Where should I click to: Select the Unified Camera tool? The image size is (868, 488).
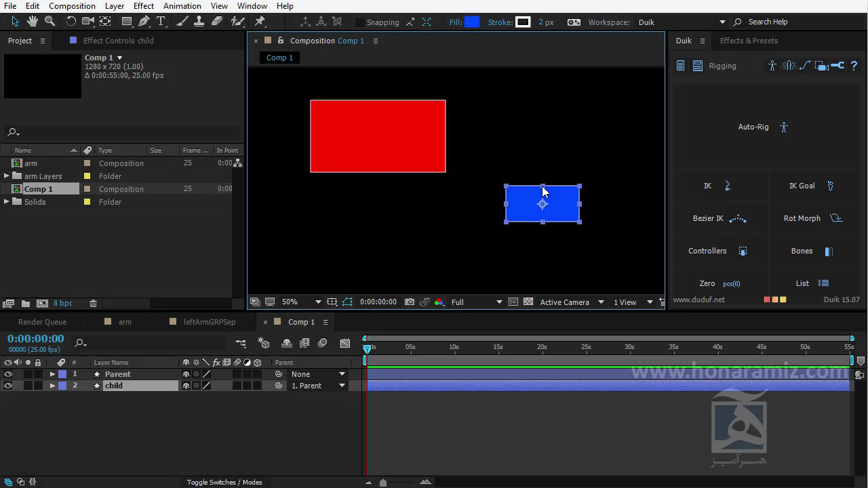click(88, 22)
